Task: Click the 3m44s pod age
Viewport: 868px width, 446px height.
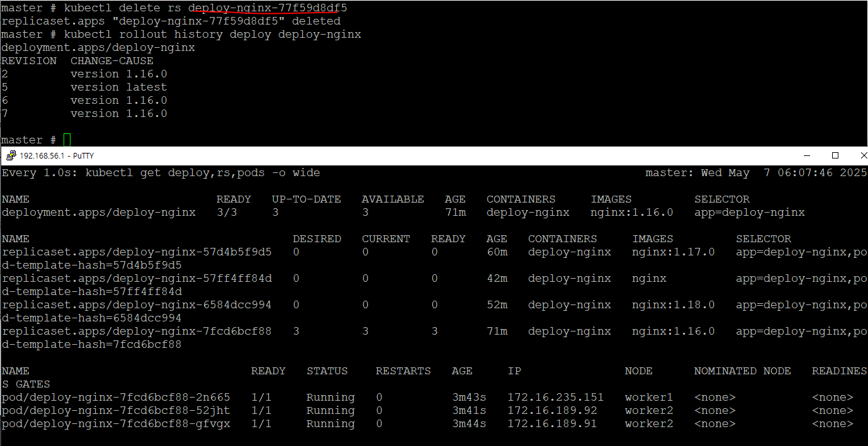Action: [469, 423]
